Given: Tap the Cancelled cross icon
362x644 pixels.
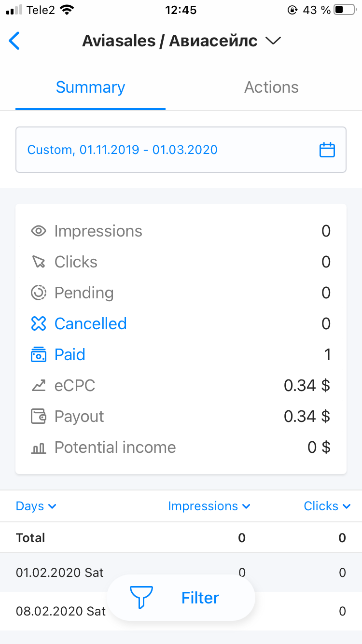Looking at the screenshot, I should point(38,324).
